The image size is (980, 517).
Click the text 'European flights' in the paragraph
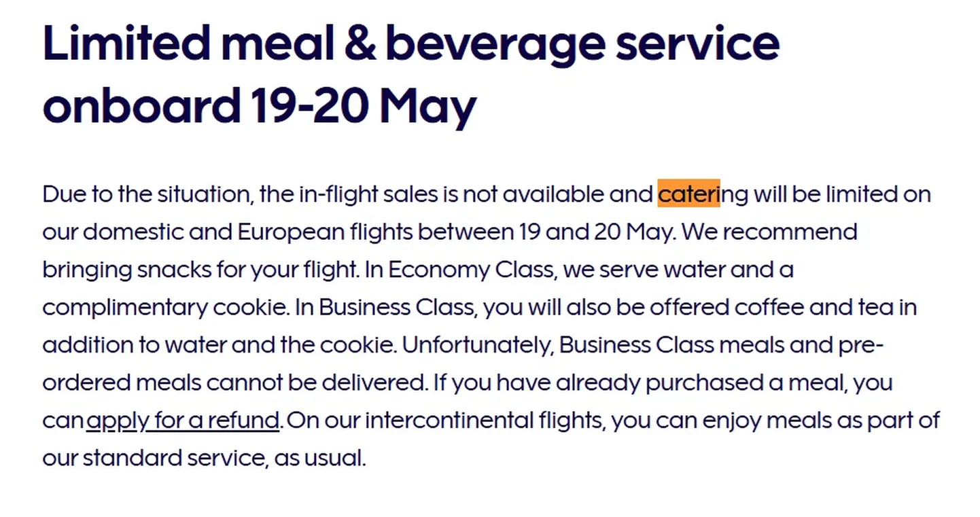pos(325,232)
